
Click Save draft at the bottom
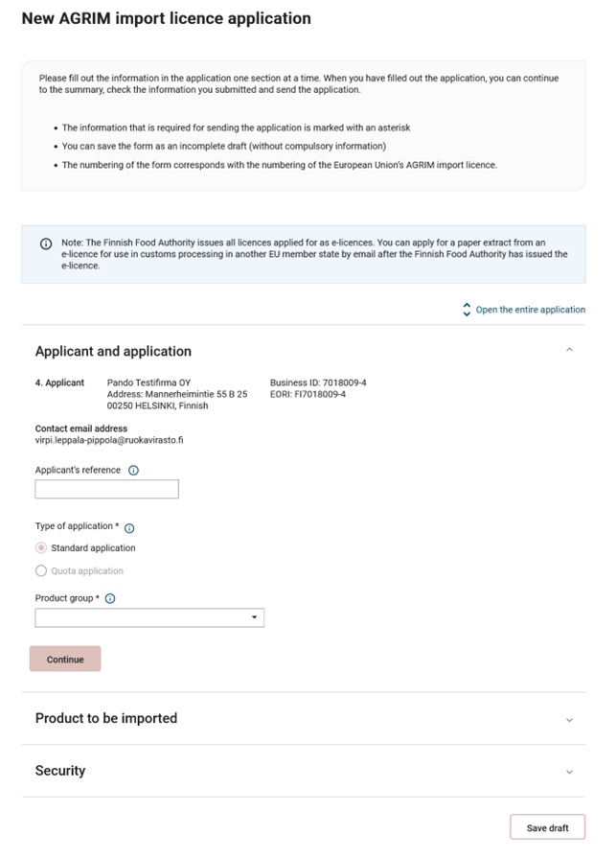pyautogui.click(x=547, y=826)
